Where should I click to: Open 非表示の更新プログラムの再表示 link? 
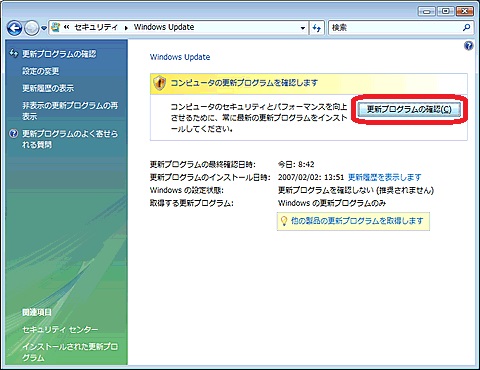point(70,111)
